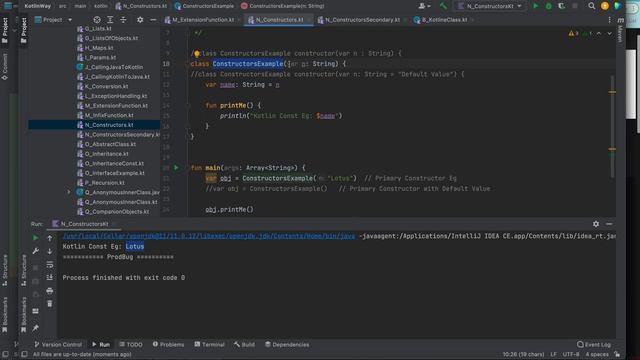This screenshot has height=360, width=640.
Task: Select L_ExceptionHandling.kt file
Action: click(116, 96)
